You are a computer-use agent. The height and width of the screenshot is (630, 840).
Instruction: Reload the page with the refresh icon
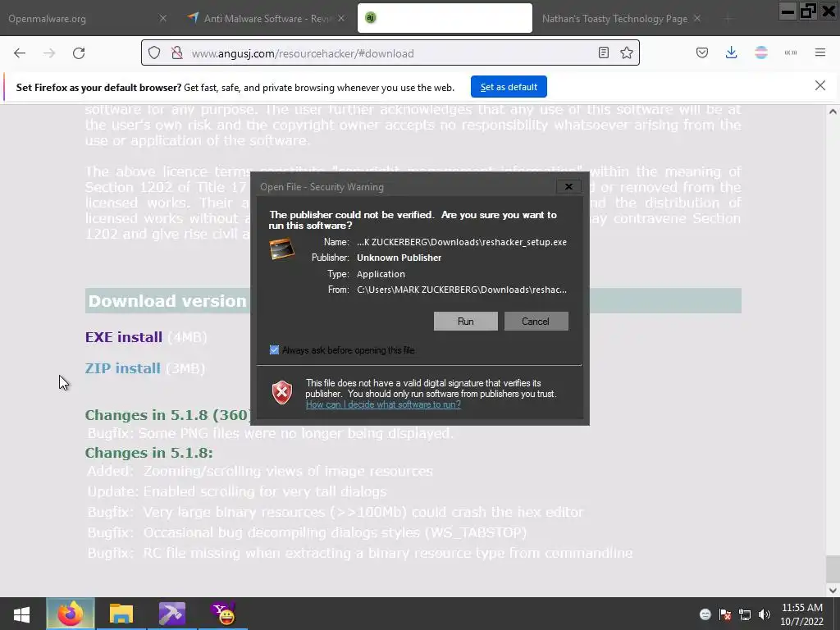[x=79, y=53]
